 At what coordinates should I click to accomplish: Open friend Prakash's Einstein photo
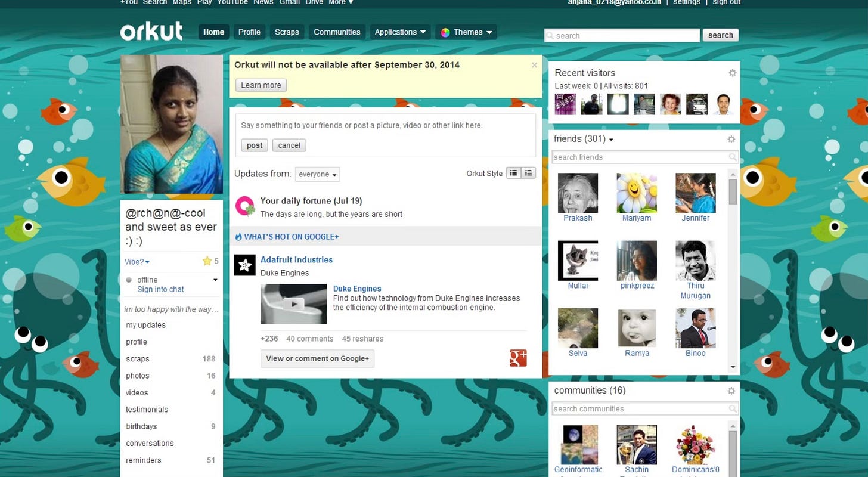578,193
